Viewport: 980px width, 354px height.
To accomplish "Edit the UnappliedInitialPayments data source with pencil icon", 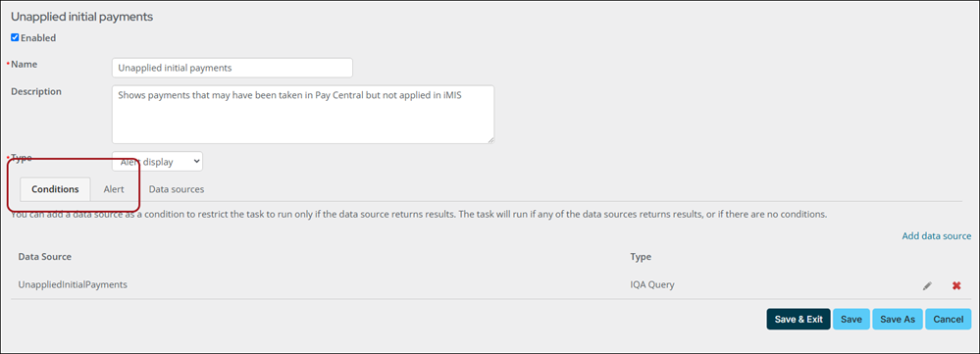I will (x=927, y=286).
